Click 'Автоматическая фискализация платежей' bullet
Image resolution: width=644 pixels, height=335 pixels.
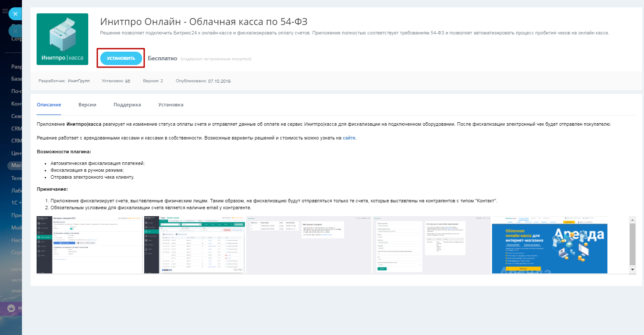[98, 163]
